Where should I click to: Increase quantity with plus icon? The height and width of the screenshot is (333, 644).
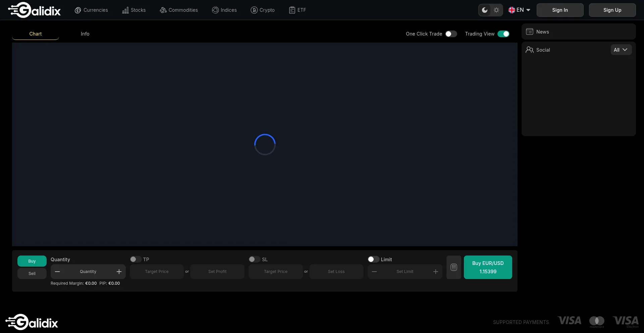(x=119, y=272)
